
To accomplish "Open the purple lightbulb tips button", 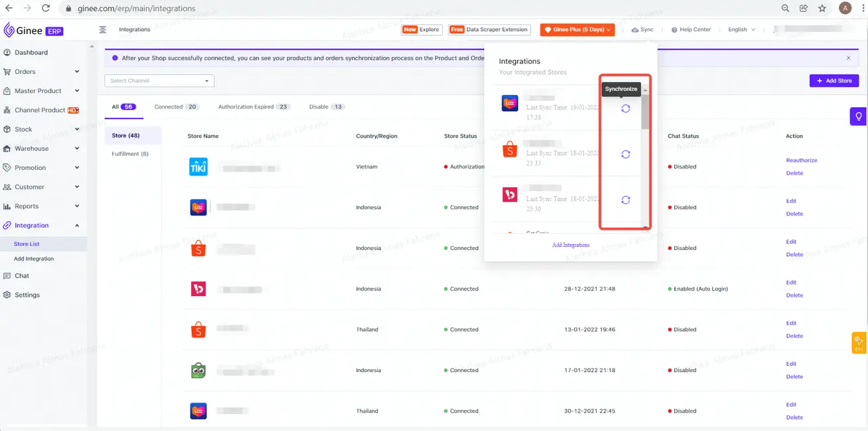I will (859, 117).
